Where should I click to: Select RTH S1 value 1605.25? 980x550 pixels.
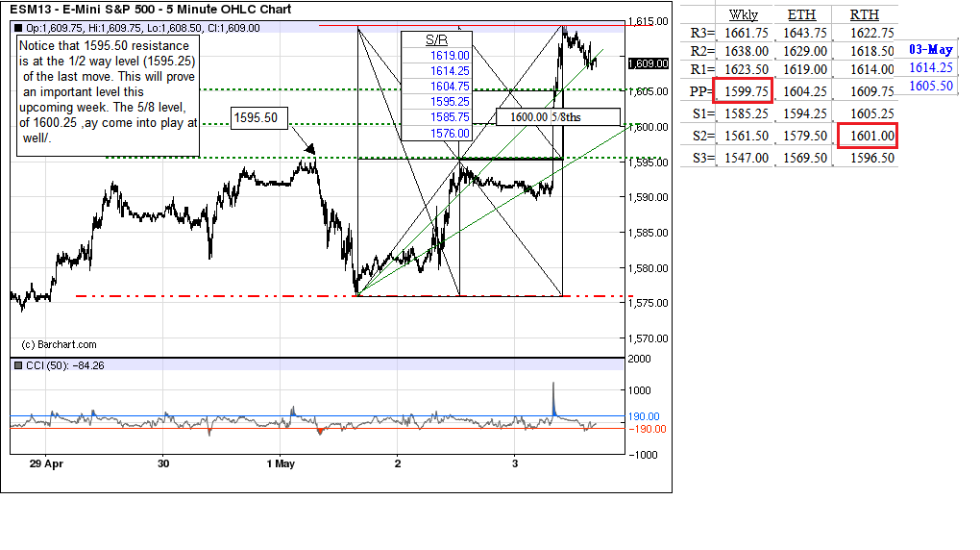(x=871, y=113)
